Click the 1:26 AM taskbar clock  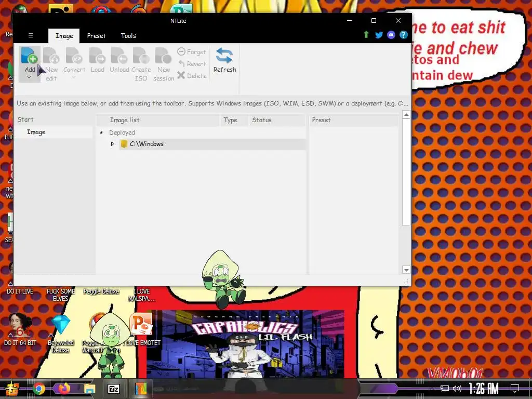pos(484,389)
